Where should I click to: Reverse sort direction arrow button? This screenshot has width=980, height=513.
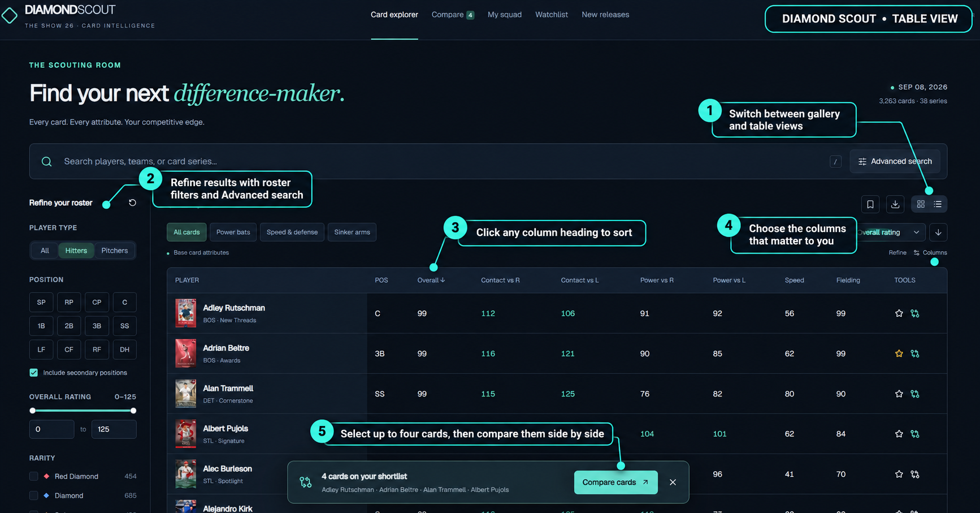938,232
